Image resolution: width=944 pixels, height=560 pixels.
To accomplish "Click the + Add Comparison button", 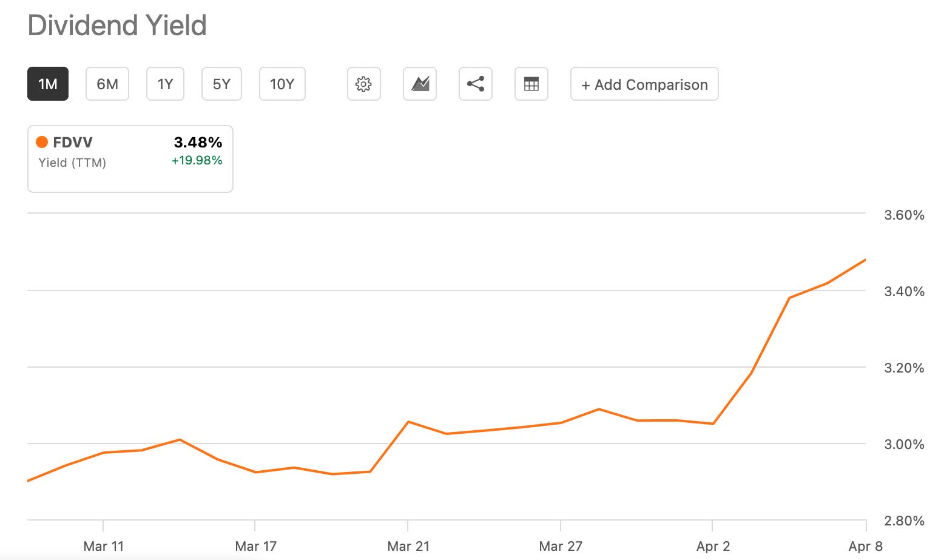I will 644,84.
